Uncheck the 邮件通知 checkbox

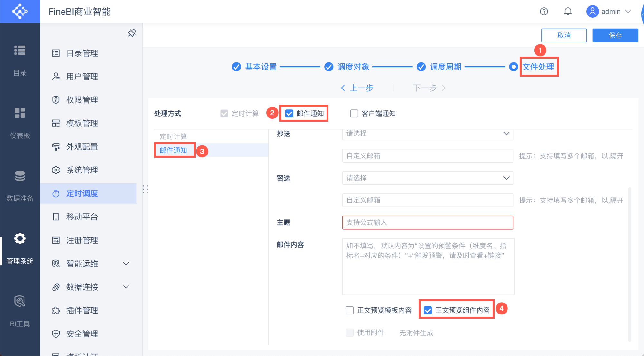[289, 114]
